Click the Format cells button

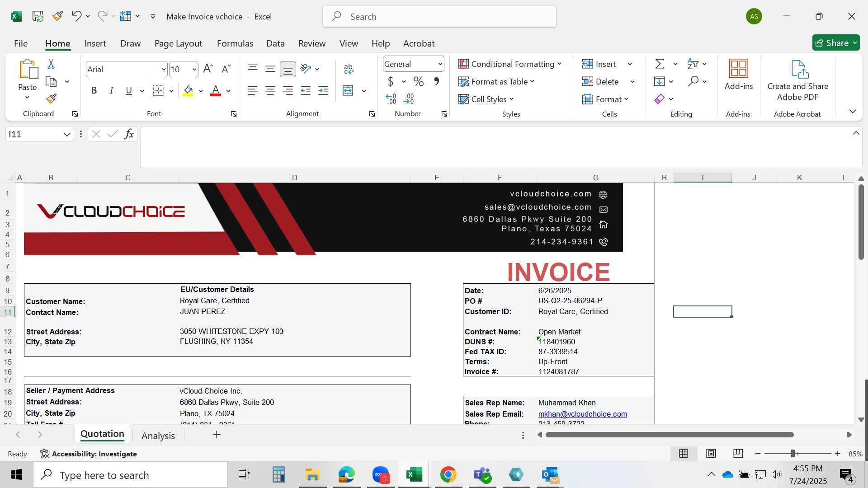coord(605,99)
